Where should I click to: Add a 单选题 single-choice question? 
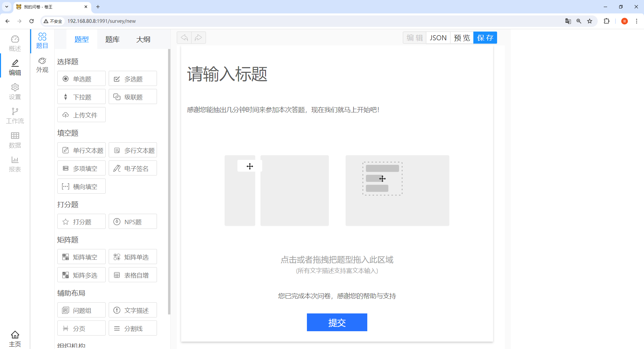point(82,79)
